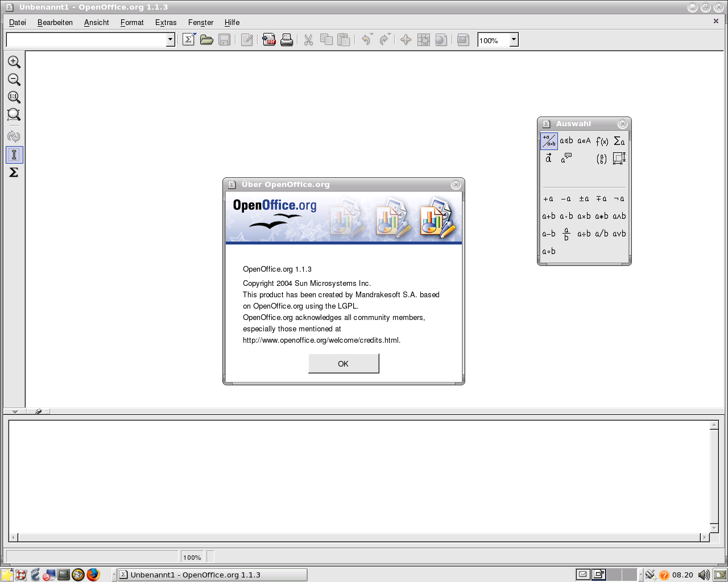
Task: Select the Functions f(x) category
Action: (602, 141)
